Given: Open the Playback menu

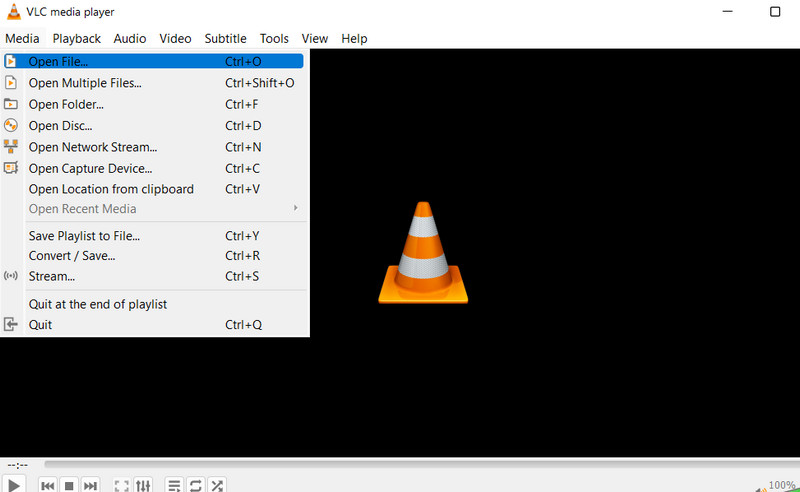Looking at the screenshot, I should click(x=77, y=38).
